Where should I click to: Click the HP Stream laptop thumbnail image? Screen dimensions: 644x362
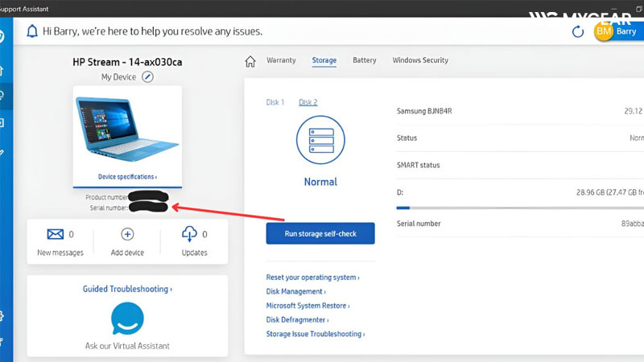[x=127, y=131]
